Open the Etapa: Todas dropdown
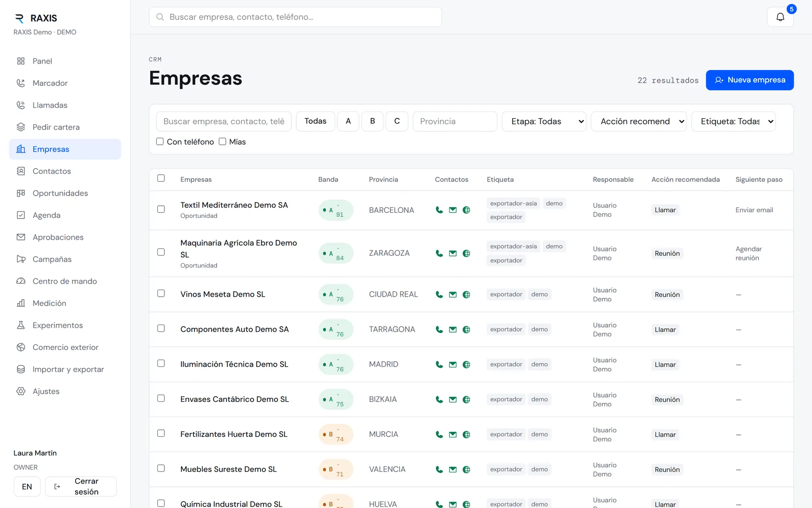 pyautogui.click(x=544, y=121)
